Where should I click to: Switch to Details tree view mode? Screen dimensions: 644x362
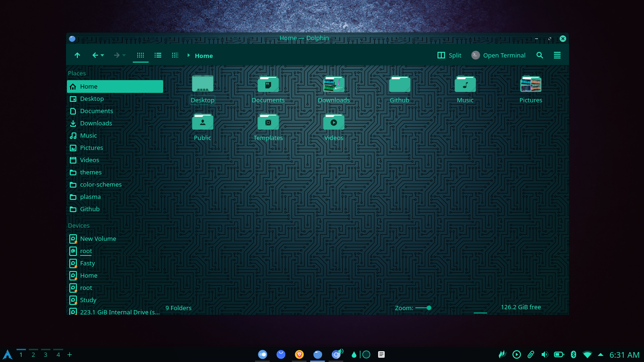point(175,55)
